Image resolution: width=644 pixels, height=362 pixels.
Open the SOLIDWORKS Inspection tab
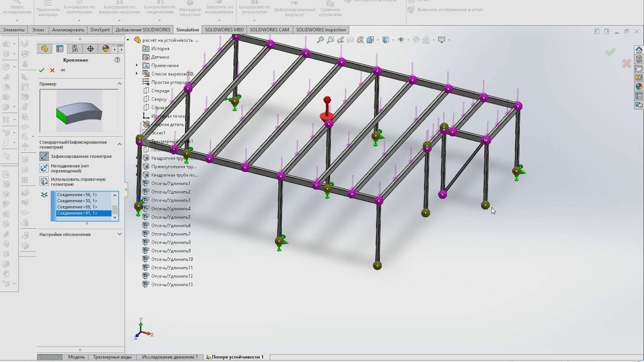click(321, 30)
